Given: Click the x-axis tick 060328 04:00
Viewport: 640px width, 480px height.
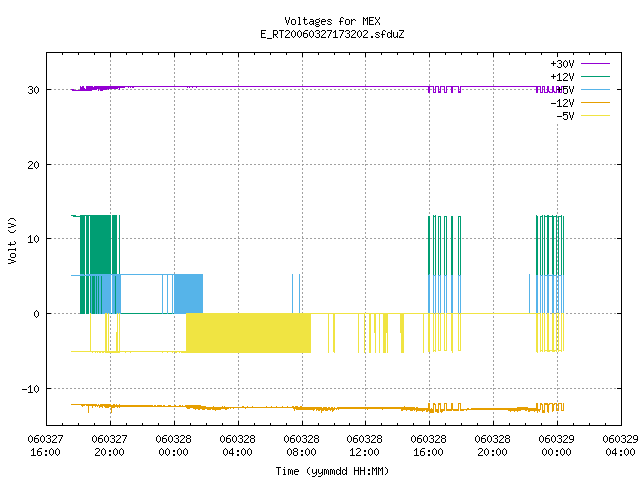Looking at the screenshot, I should pyautogui.click(x=238, y=446).
